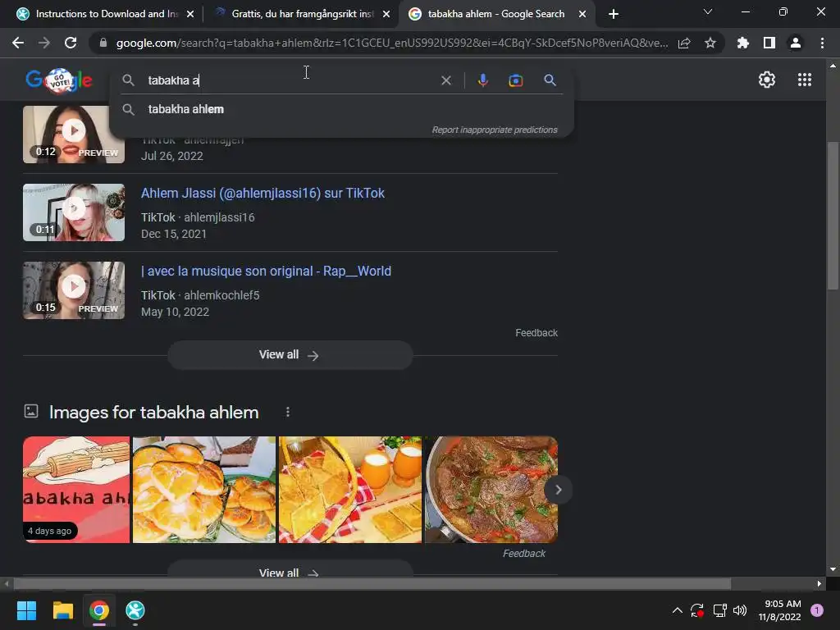840x630 pixels.
Task: Open more options beside Images for tabakha ahlem
Action: [288, 412]
